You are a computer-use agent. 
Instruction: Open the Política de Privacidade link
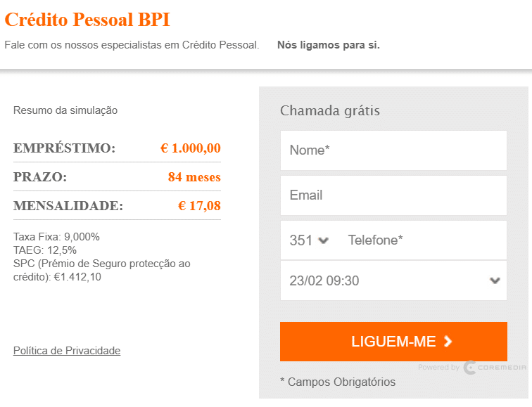click(x=67, y=351)
